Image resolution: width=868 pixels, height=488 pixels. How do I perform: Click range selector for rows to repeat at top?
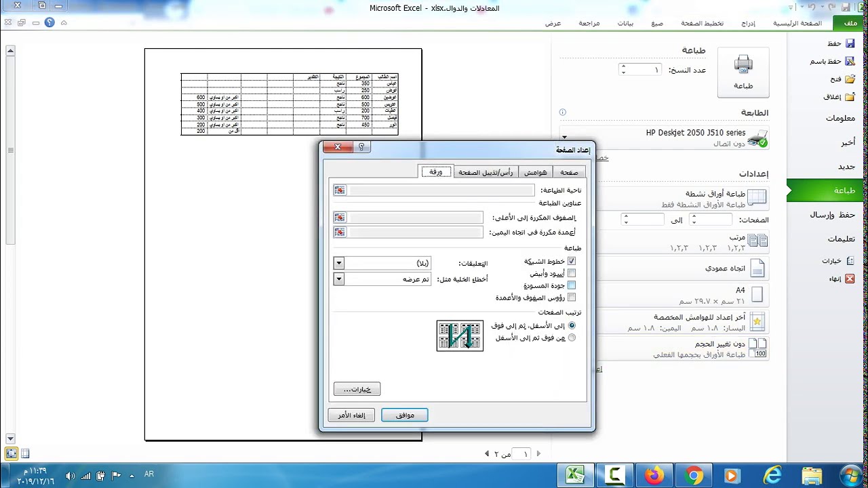(x=340, y=218)
